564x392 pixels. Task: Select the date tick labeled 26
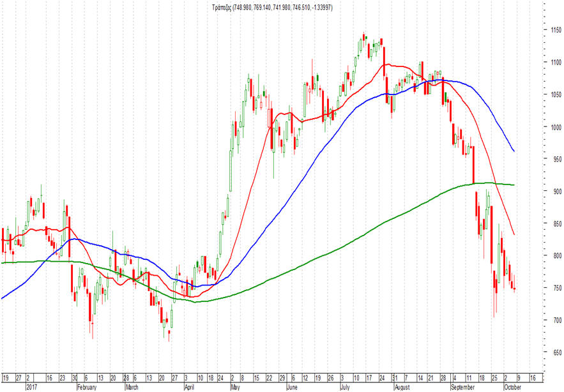(x=331, y=378)
